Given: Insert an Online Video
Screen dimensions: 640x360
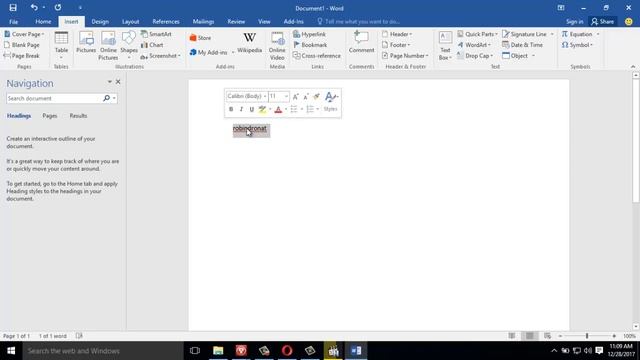Looking at the screenshot, I should pyautogui.click(x=277, y=46).
